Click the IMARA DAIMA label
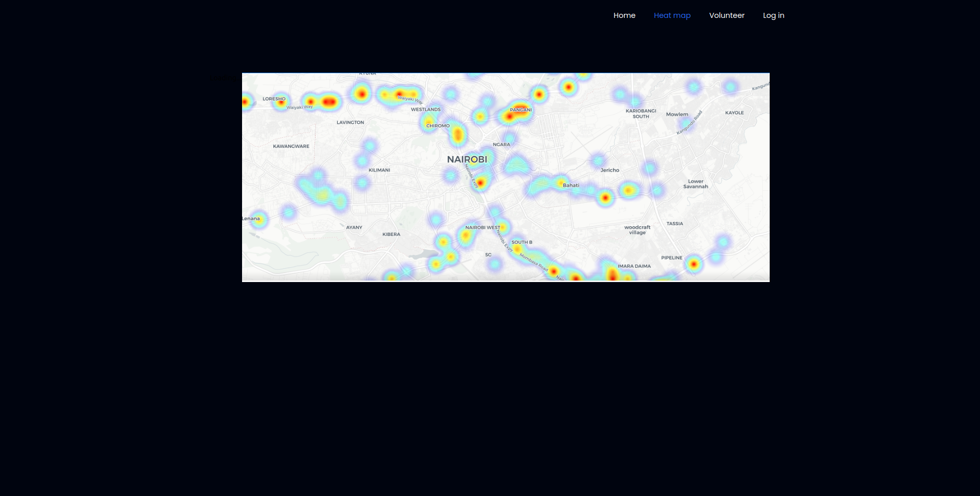980x496 pixels. 634,266
